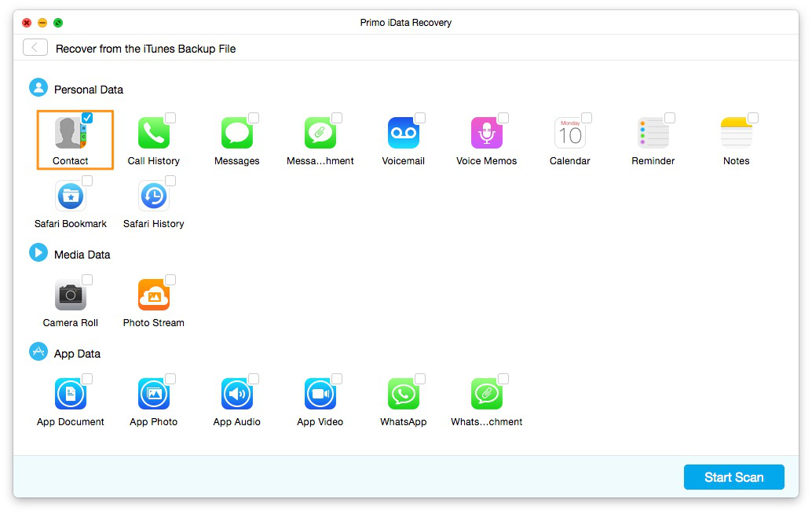The width and height of the screenshot is (812, 514).
Task: Click the 'App Document' label
Action: 71,422
